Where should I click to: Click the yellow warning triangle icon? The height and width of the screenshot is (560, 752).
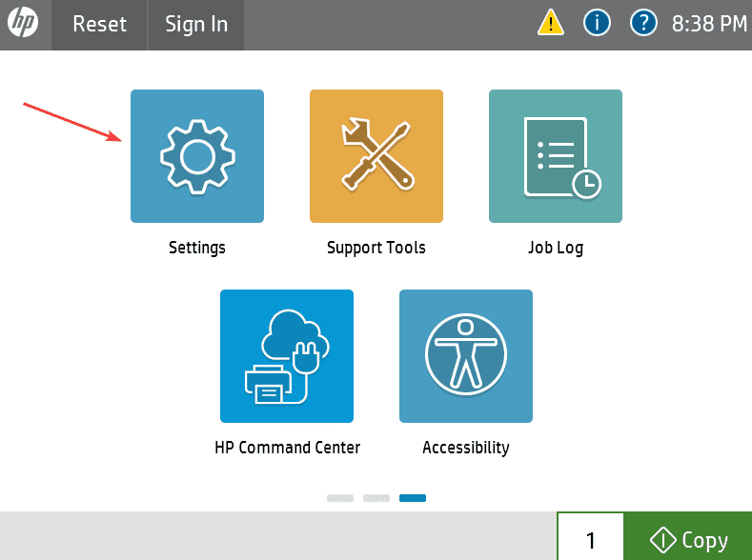click(x=551, y=24)
